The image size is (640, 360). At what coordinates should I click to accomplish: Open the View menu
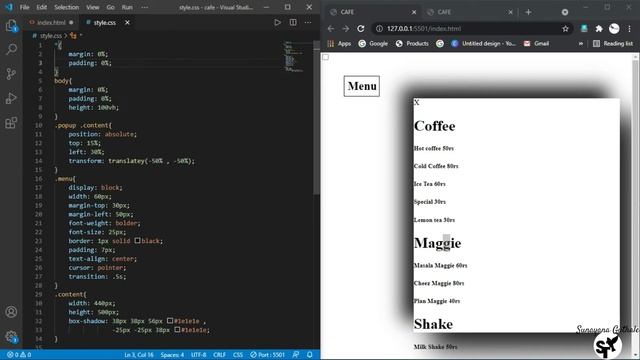[x=93, y=7]
